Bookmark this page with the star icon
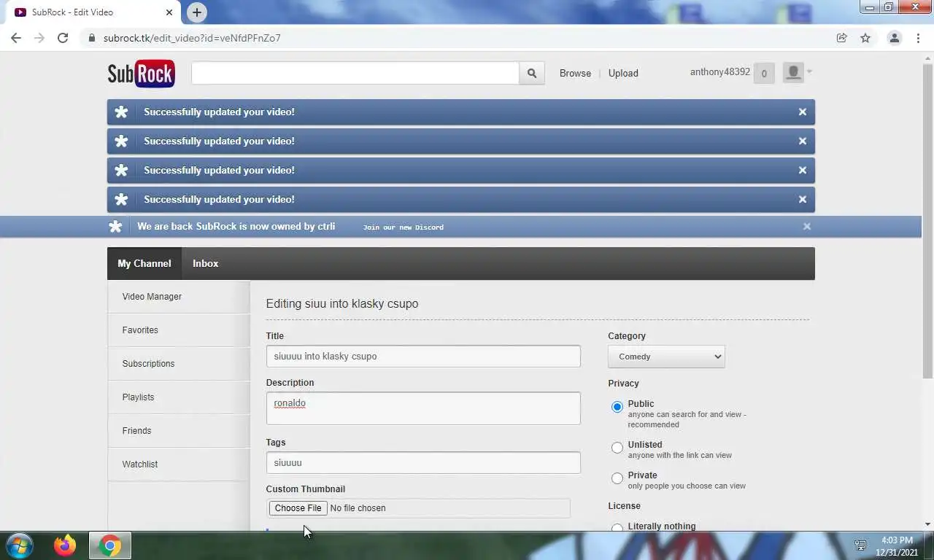This screenshot has width=934, height=560. [865, 38]
